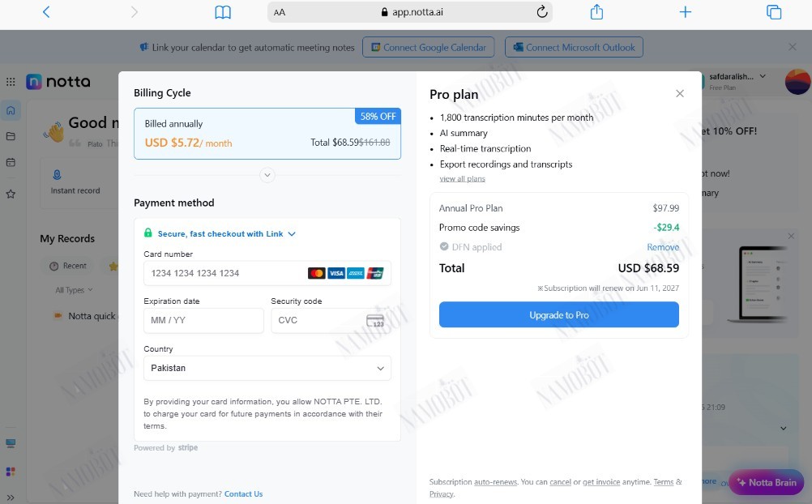Focus the Card number input field
Viewport: 812px width, 504px height.
click(x=267, y=273)
